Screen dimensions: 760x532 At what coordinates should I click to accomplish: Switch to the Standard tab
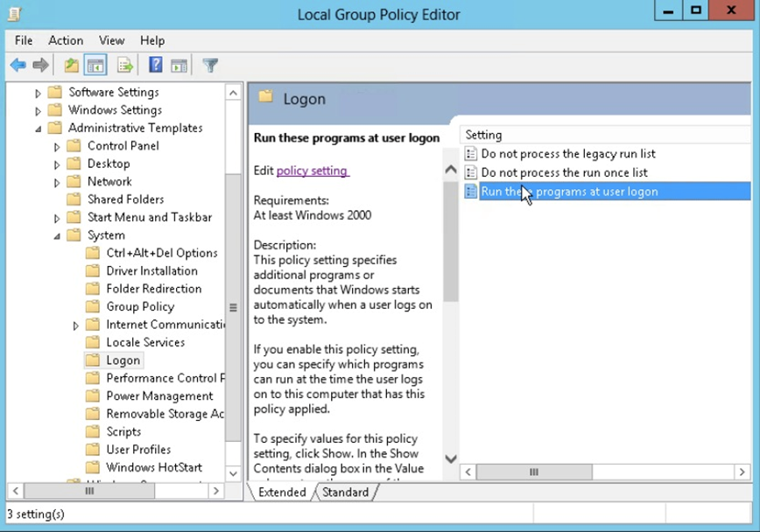click(x=345, y=492)
